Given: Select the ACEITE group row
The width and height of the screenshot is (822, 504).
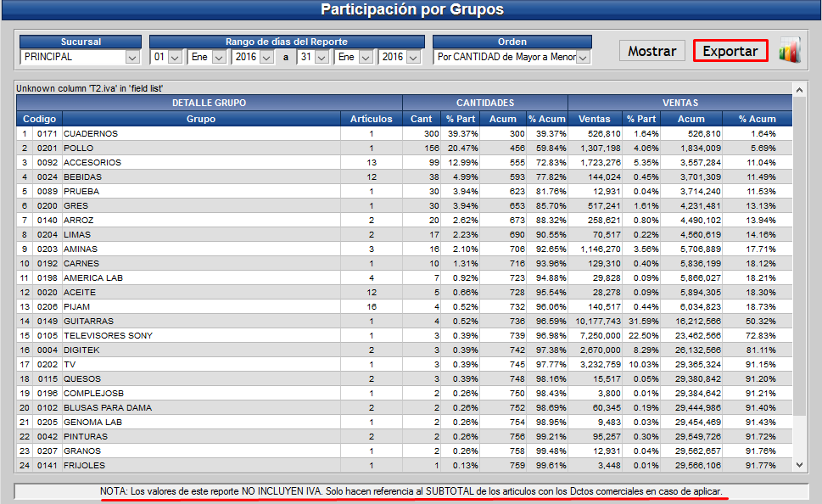Looking at the screenshot, I should click(404, 292).
